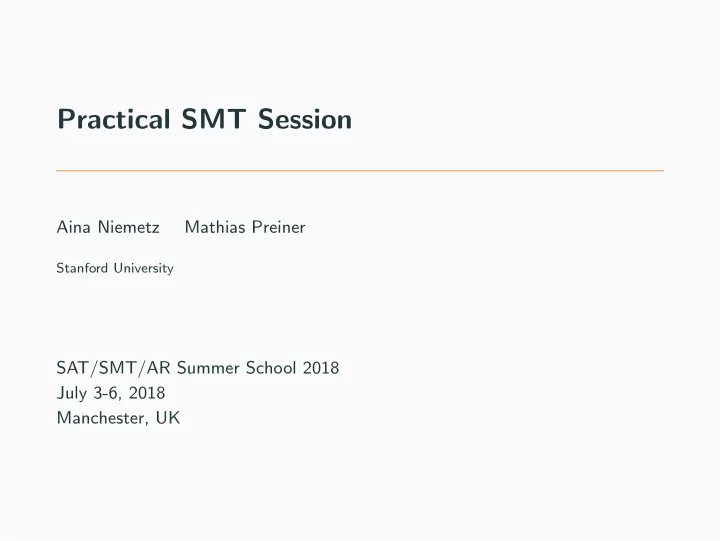Click the word "SMT" in the slide title
This screenshot has width=720, height=541.
coord(214,119)
